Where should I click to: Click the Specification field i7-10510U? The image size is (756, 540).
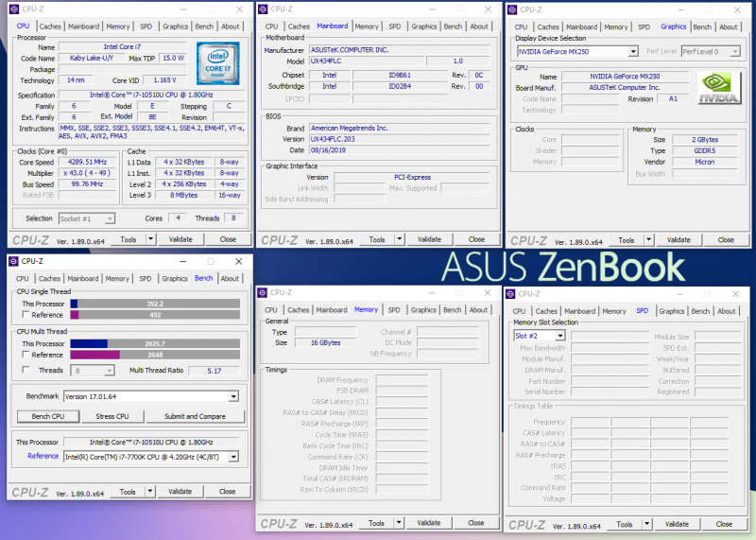(x=151, y=96)
